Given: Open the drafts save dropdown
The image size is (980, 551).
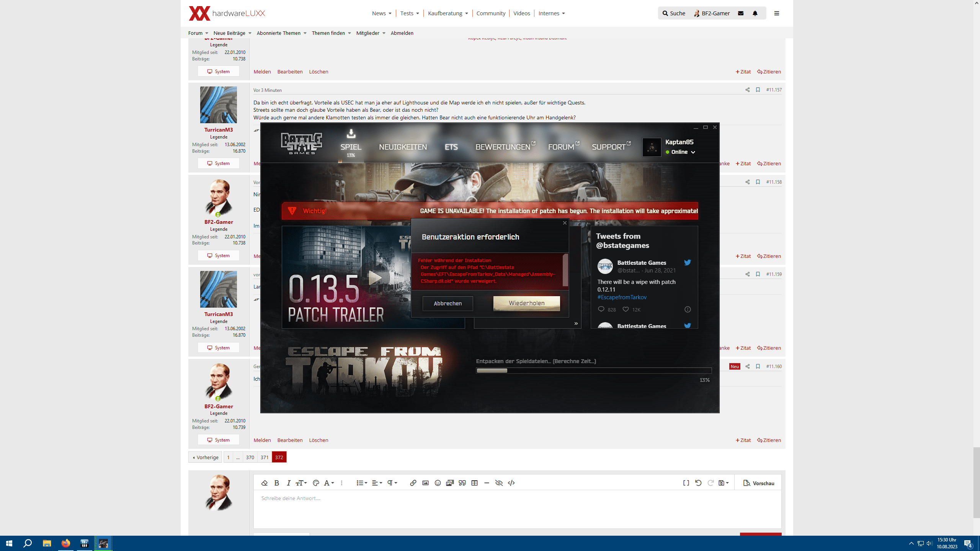Looking at the screenshot, I should click(724, 483).
